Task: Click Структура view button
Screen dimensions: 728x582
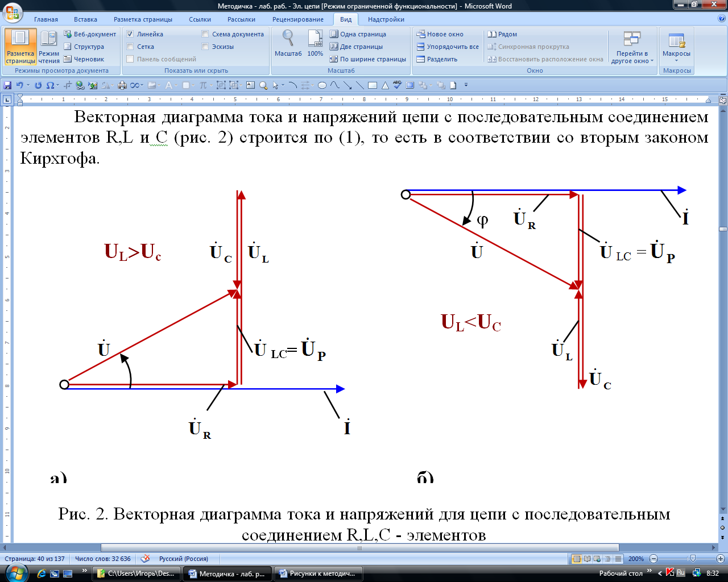Action: 84,47
